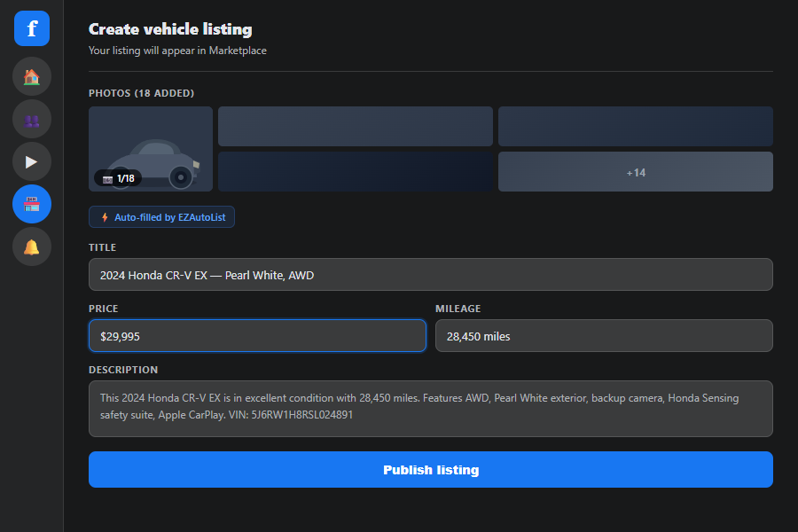Open the Friends icon in the sidebar
The image size is (798, 532).
[31, 119]
